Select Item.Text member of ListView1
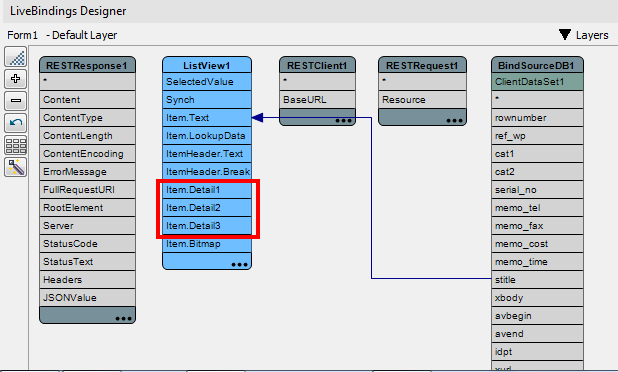The width and height of the screenshot is (618, 372). (x=207, y=118)
